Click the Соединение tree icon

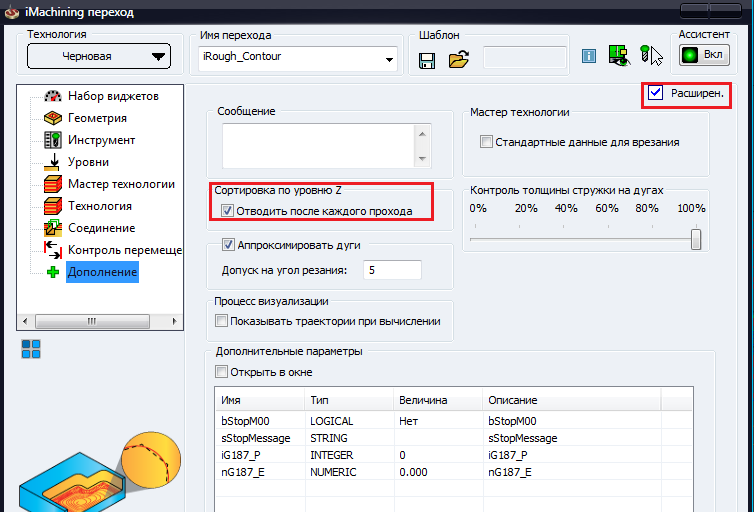coord(53,228)
